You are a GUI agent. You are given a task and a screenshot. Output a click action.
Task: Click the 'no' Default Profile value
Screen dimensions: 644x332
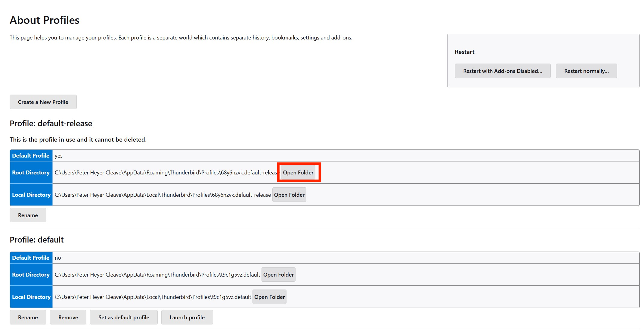[x=58, y=258]
